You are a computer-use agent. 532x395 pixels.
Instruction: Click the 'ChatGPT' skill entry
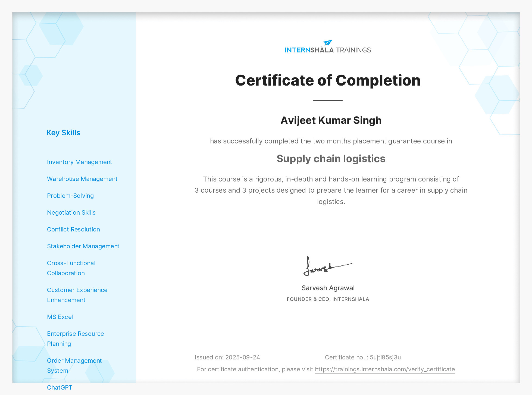point(60,388)
